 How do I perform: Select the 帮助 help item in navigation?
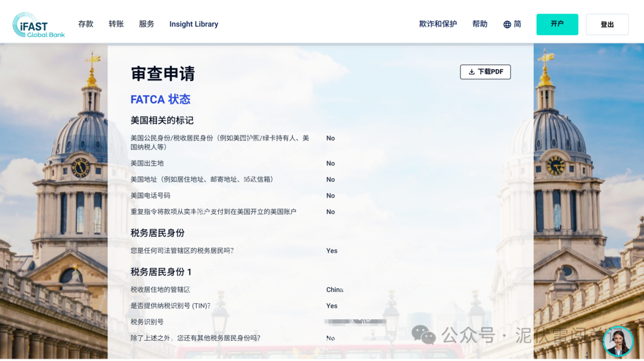coord(480,24)
